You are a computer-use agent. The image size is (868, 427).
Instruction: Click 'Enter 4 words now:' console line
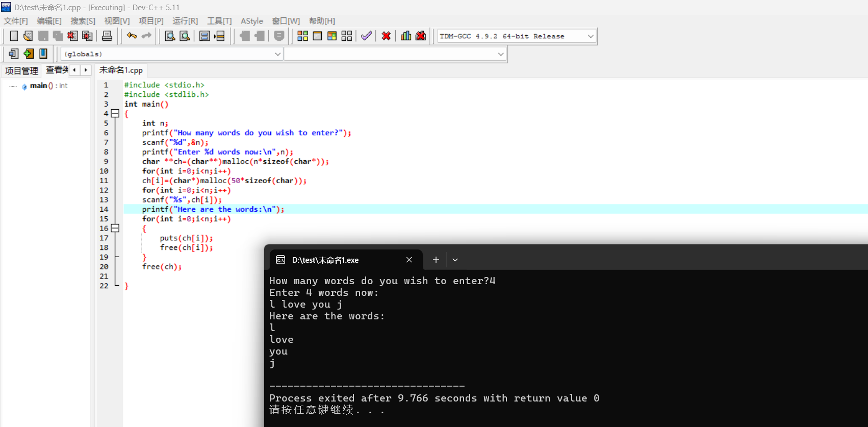click(324, 293)
